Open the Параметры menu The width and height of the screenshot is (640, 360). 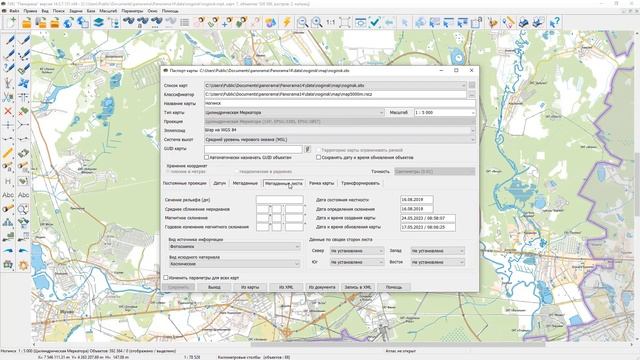coord(132,11)
